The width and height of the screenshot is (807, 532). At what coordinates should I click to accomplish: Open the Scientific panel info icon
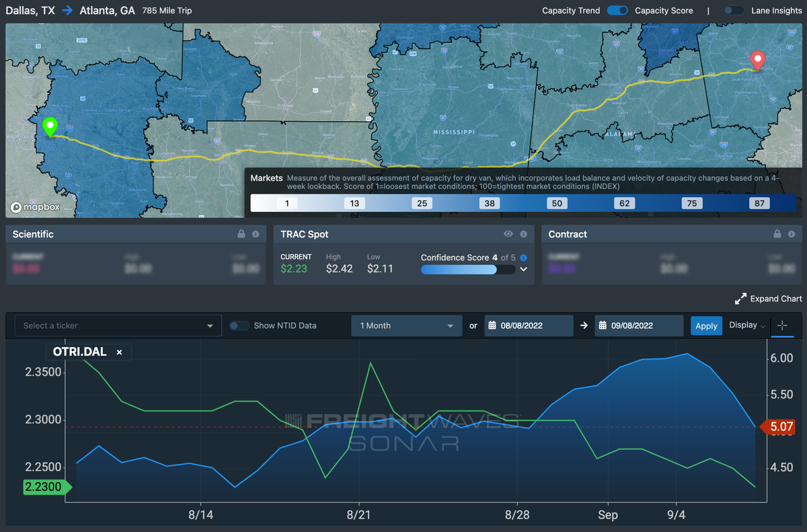(256, 234)
